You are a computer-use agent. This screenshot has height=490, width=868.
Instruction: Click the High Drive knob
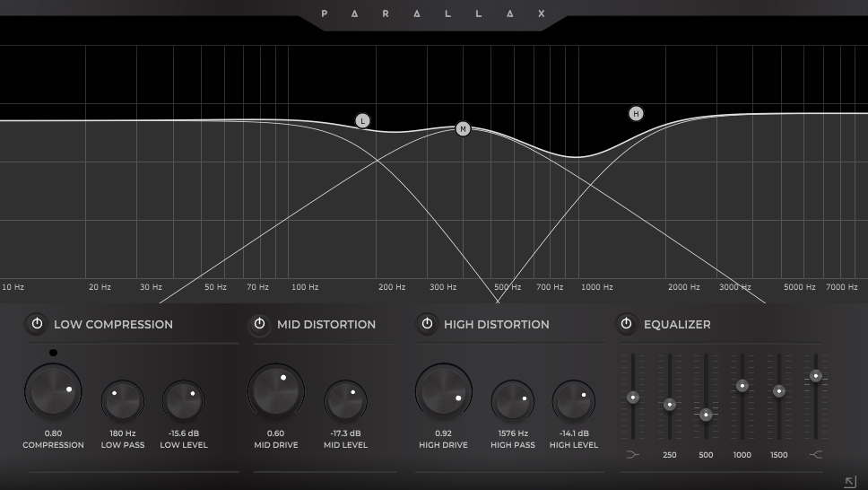click(x=443, y=392)
